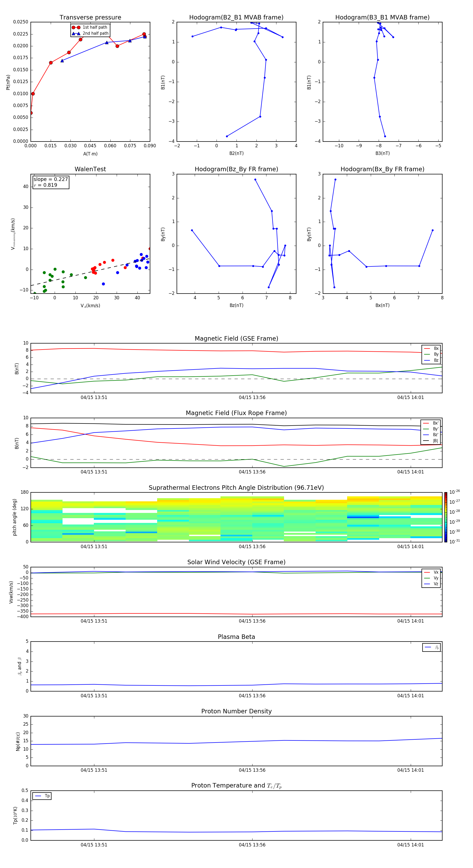Screen dimensions: 473x868
Task: Select the '2nd half path' legend entry
Action: pyautogui.click(x=90, y=33)
